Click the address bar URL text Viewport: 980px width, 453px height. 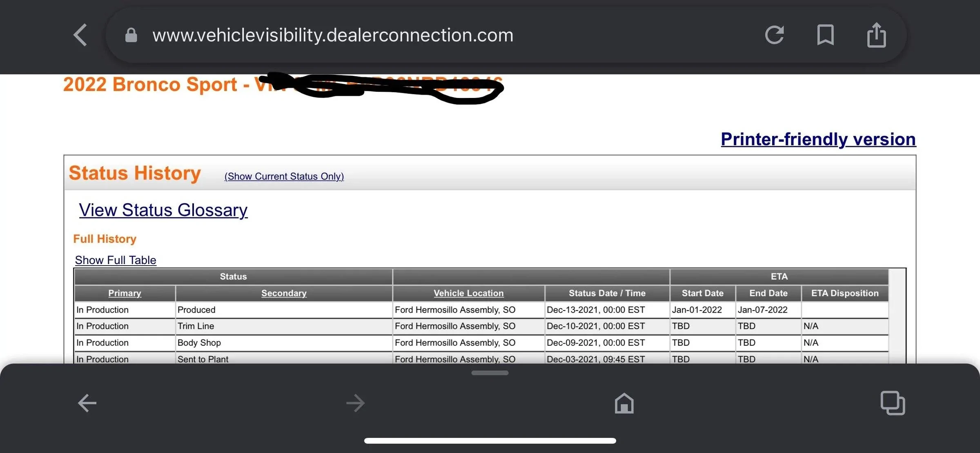point(333,35)
